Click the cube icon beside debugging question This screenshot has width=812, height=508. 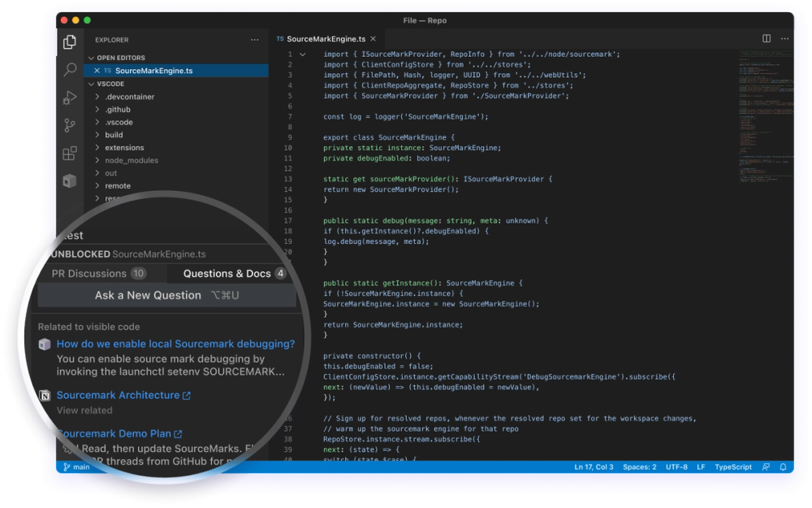(45, 344)
